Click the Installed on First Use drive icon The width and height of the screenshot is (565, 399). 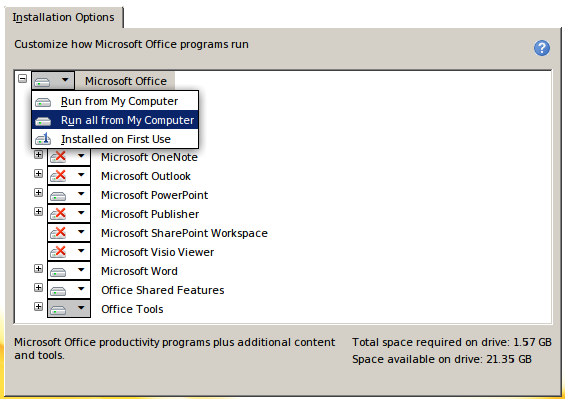click(43, 139)
